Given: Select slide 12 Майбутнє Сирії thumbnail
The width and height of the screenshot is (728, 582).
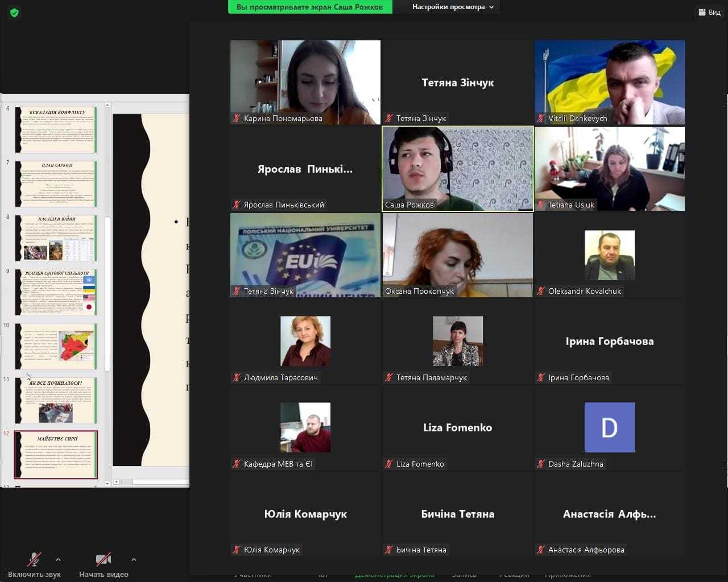Looking at the screenshot, I should pos(56,455).
